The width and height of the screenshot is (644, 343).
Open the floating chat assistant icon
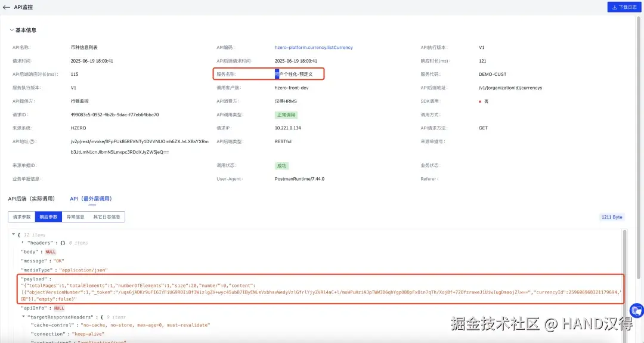pos(637,311)
